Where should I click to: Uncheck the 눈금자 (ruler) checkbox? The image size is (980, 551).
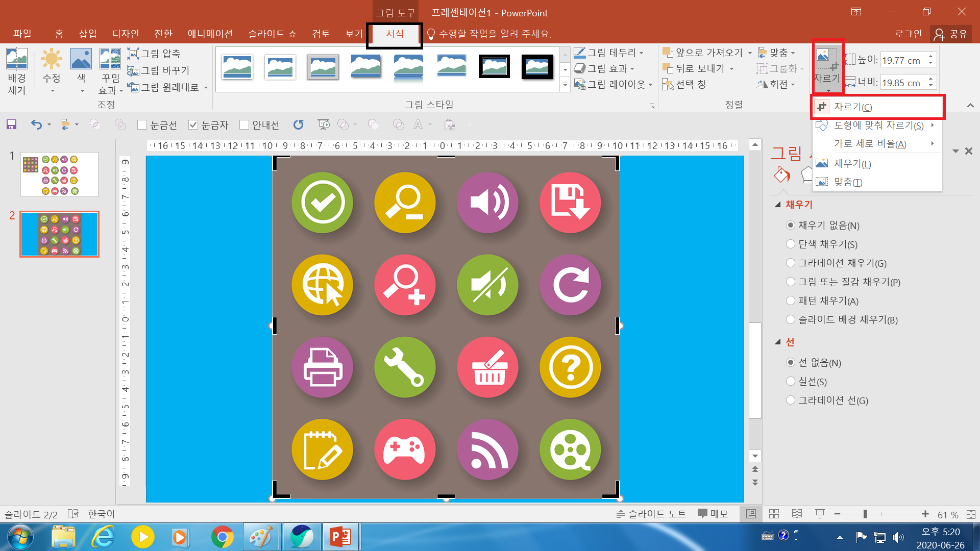tap(193, 125)
